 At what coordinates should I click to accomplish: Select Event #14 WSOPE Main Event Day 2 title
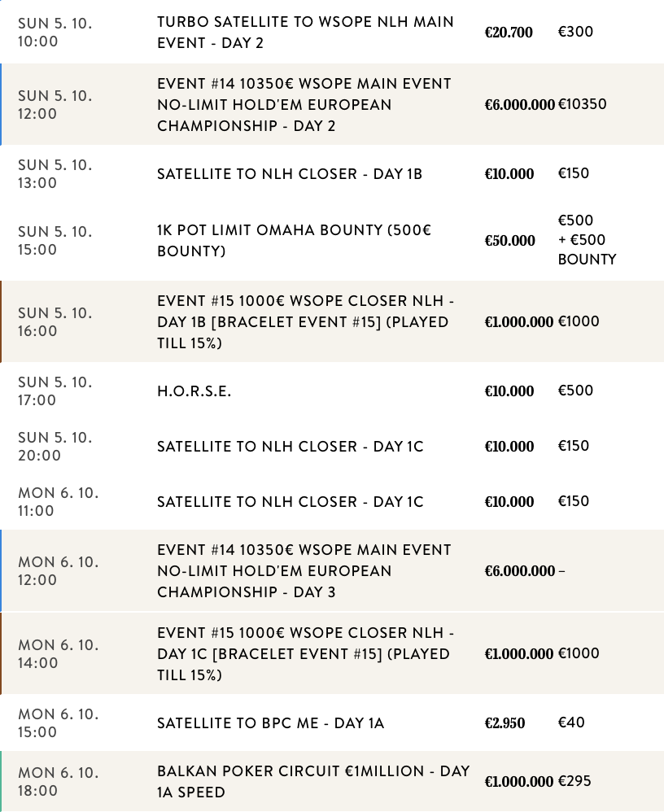[x=304, y=105]
